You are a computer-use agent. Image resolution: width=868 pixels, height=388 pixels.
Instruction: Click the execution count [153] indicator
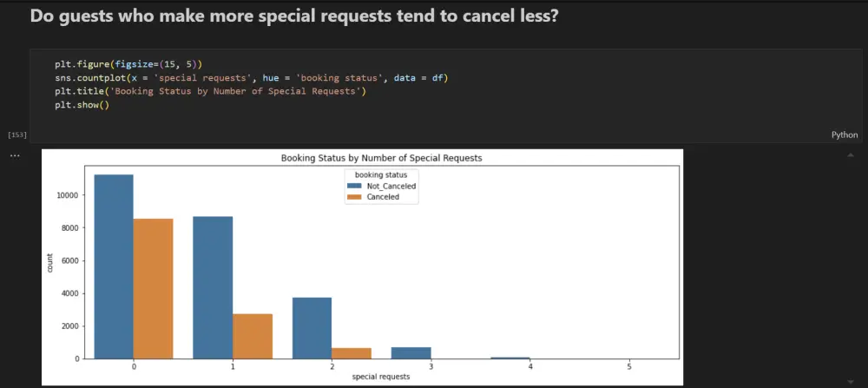[16, 135]
